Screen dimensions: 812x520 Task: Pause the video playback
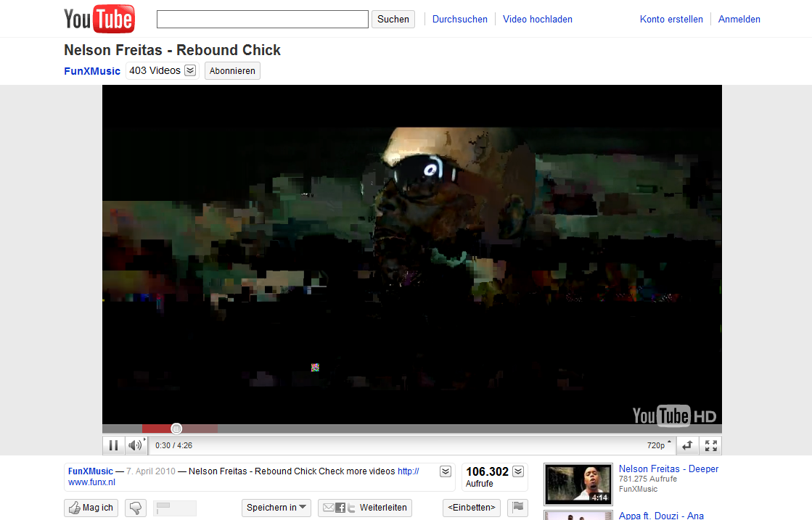click(x=113, y=445)
